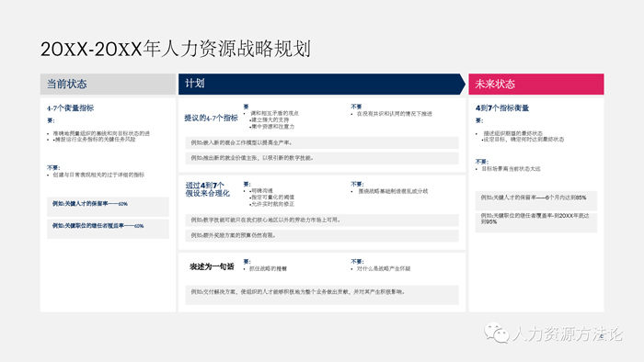644x362 pixels.
Task: Select example box '例如:关键人才的保留率——60%'
Action: 108,207
